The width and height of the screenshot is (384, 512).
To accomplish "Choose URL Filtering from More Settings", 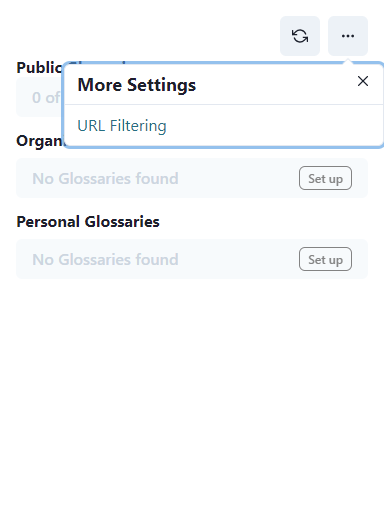I will pyautogui.click(x=122, y=126).
